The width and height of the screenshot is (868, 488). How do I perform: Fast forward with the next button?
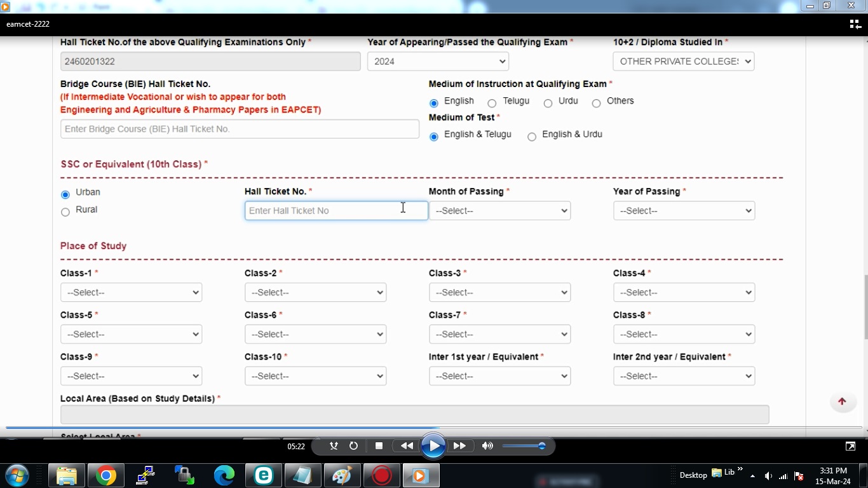click(x=459, y=446)
